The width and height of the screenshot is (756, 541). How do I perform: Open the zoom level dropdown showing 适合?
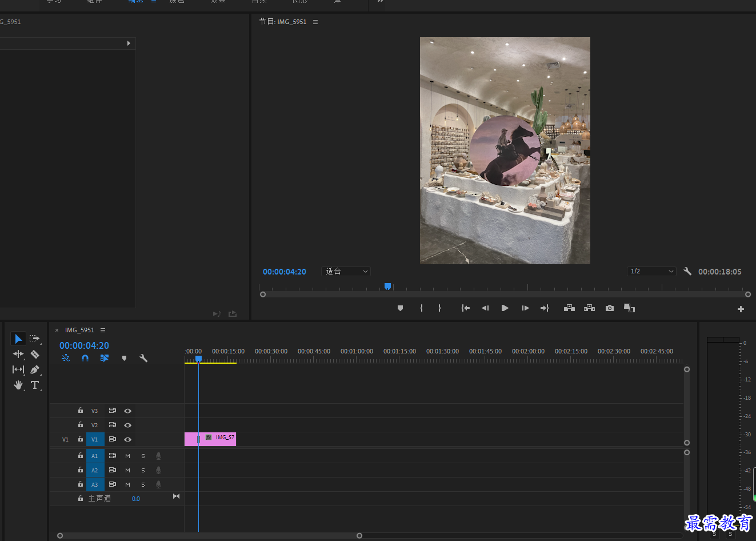click(x=346, y=272)
